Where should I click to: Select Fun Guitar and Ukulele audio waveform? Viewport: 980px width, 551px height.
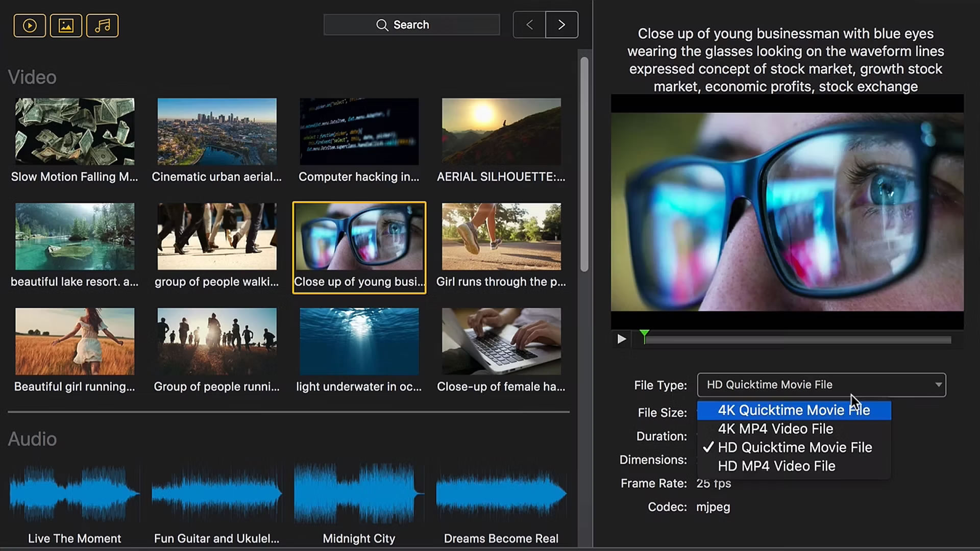pyautogui.click(x=217, y=494)
